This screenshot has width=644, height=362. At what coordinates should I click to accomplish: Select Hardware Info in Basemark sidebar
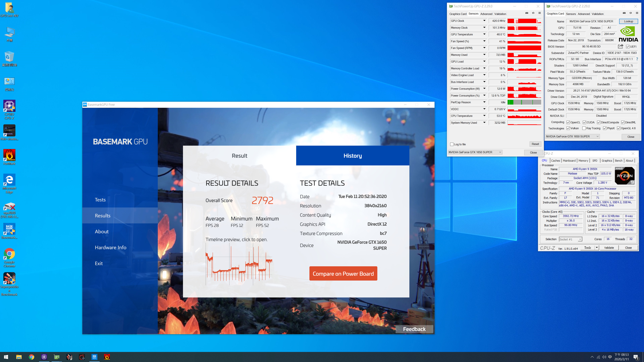[x=111, y=247]
